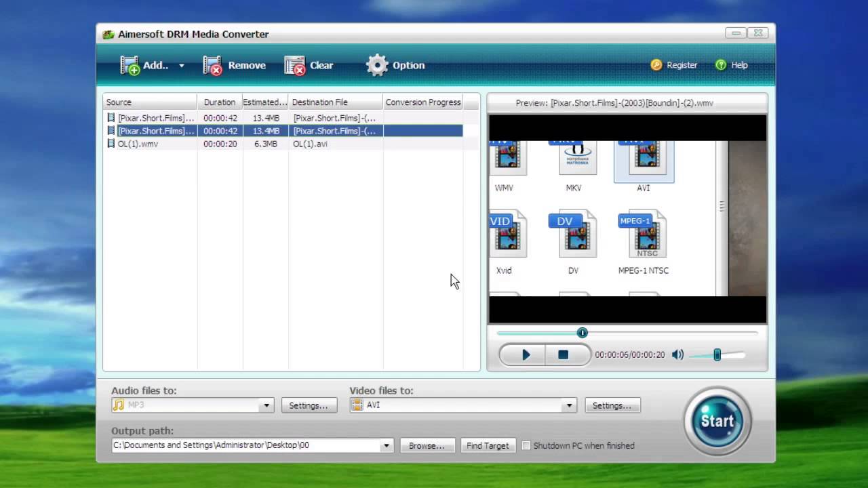Click the Aimersoft app icon in title bar
868x488 pixels.
[x=108, y=35]
